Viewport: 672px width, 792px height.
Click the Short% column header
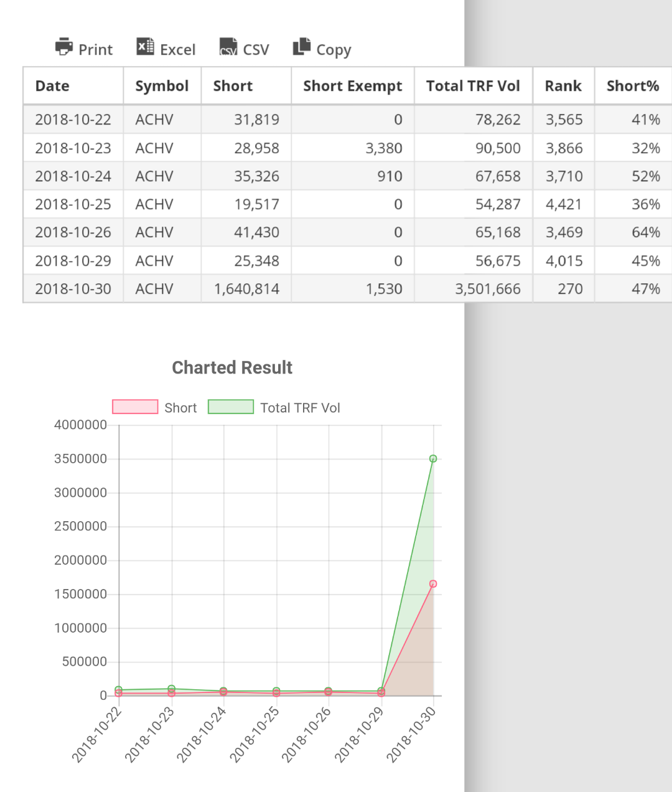tap(632, 86)
